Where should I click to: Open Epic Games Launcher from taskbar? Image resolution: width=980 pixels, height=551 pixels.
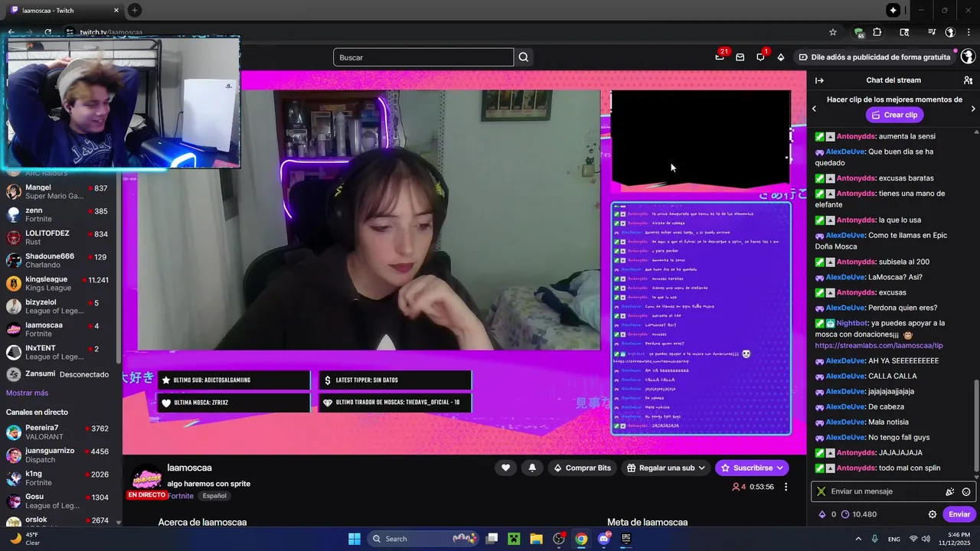pyautogui.click(x=626, y=539)
